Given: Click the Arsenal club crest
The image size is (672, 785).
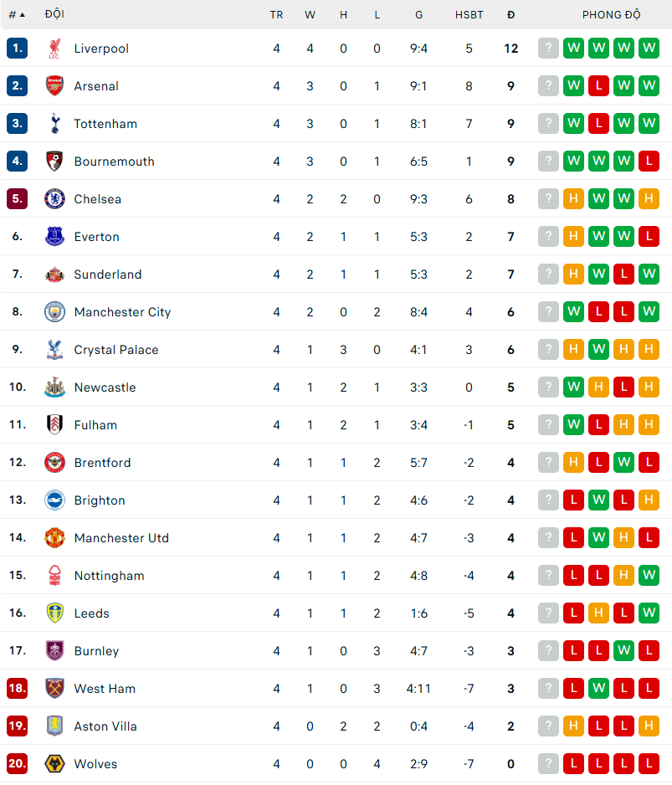Looking at the screenshot, I should click(54, 86).
